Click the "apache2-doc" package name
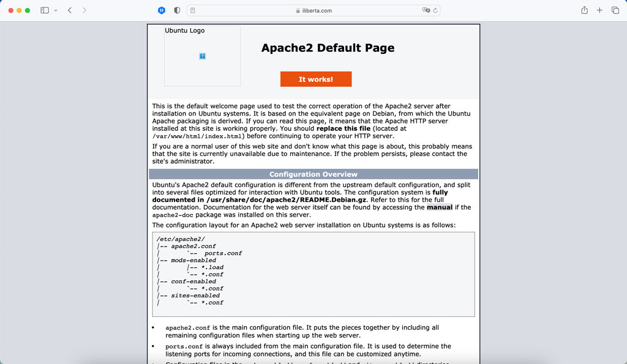 click(x=173, y=215)
